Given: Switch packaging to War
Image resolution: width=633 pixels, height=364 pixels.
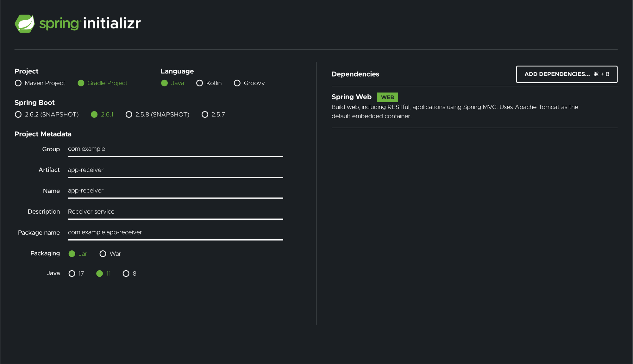Looking at the screenshot, I should pyautogui.click(x=103, y=254).
